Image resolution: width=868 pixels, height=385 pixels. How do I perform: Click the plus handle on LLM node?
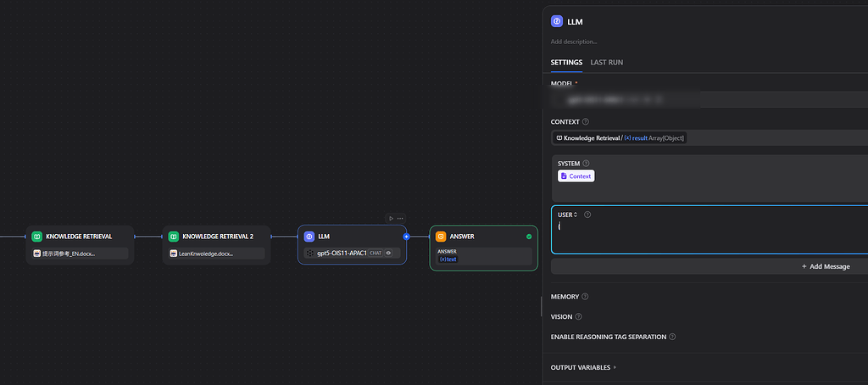point(406,237)
